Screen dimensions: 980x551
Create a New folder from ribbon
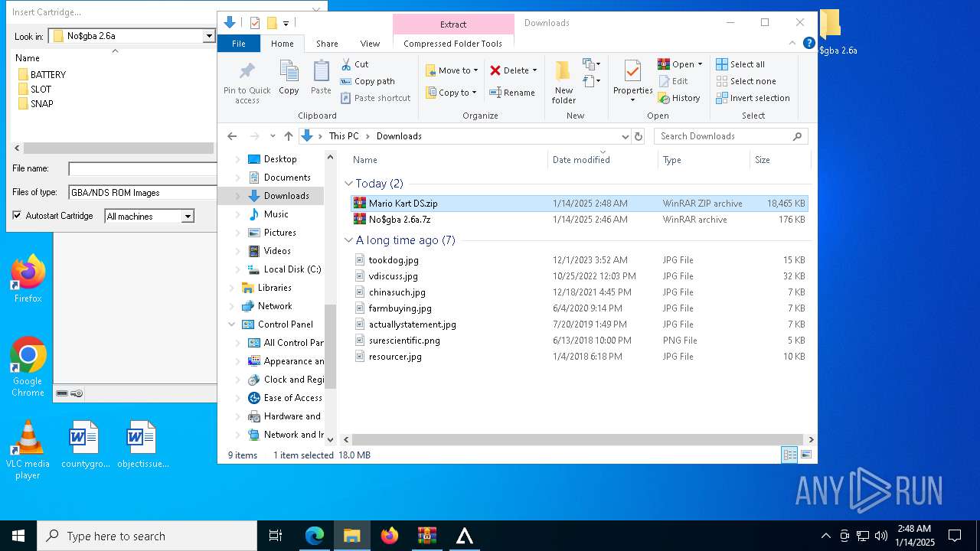(x=563, y=83)
